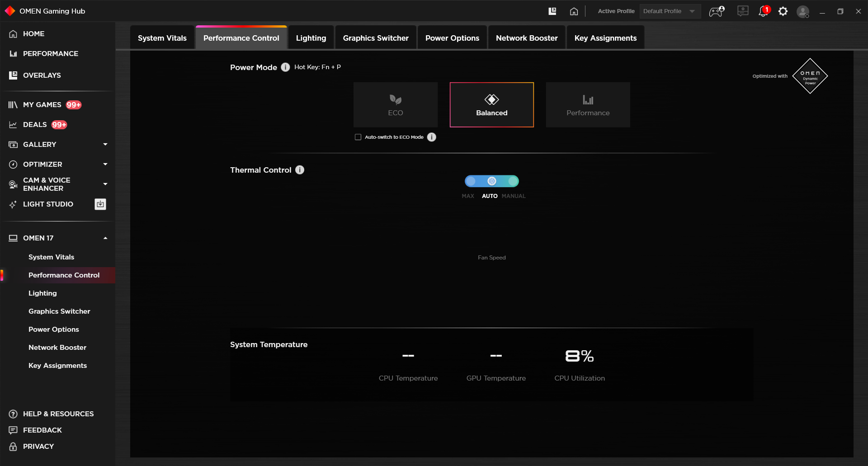Click the Fan Speed label
This screenshot has width=868, height=466.
click(492, 257)
